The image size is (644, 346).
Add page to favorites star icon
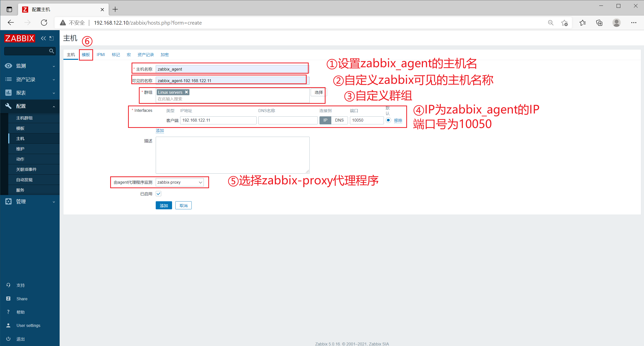(x=565, y=23)
